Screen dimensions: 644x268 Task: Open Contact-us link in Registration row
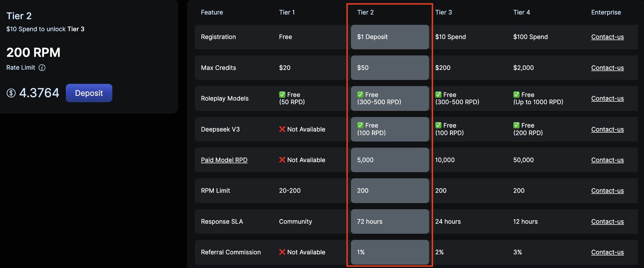click(x=607, y=37)
